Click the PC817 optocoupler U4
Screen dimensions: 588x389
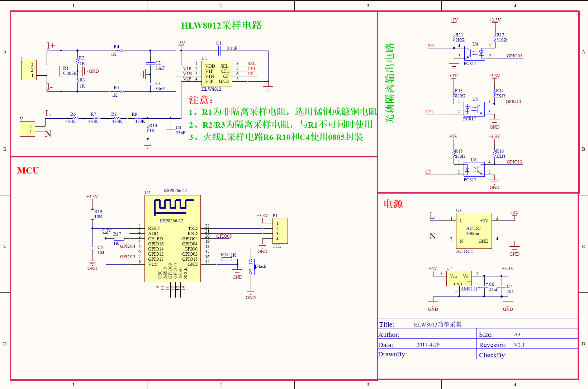click(474, 53)
